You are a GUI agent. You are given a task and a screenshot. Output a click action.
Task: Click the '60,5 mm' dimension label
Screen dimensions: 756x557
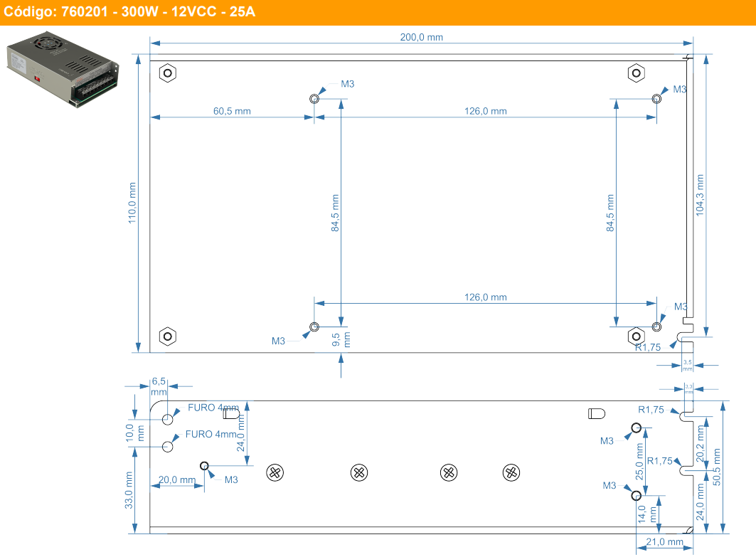(232, 111)
